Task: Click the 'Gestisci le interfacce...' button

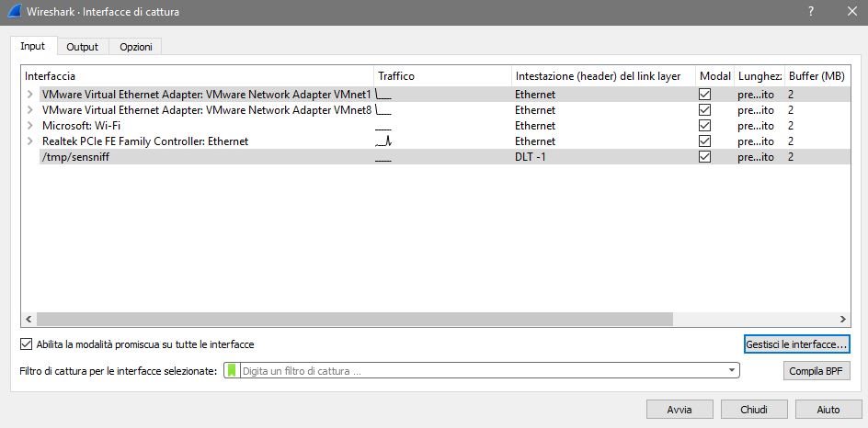Action: [x=796, y=344]
